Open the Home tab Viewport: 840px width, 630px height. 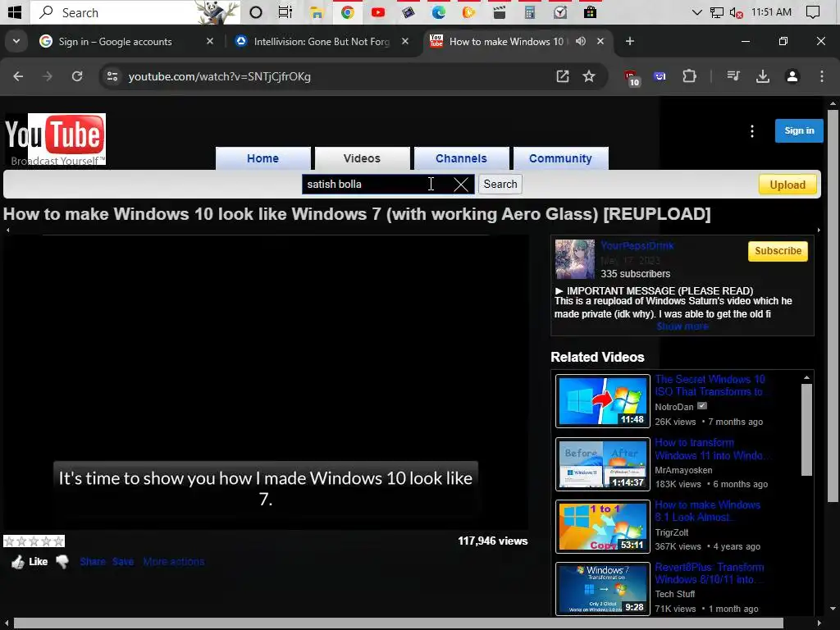pyautogui.click(x=262, y=158)
